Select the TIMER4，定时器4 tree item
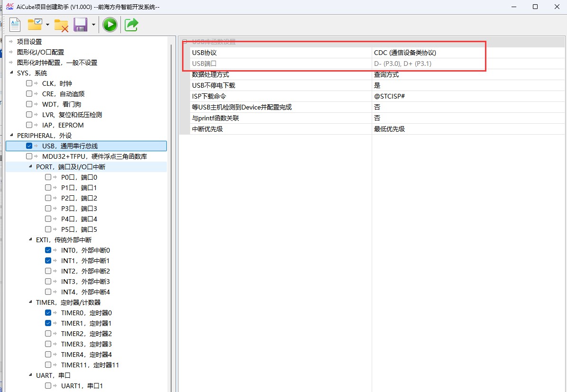Viewport: 567px width, 392px height. [86, 355]
